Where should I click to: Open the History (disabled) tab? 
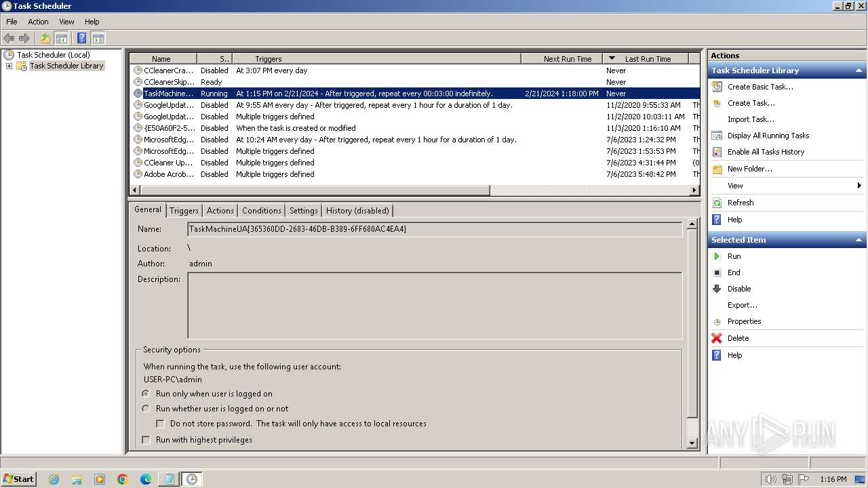tap(357, 211)
